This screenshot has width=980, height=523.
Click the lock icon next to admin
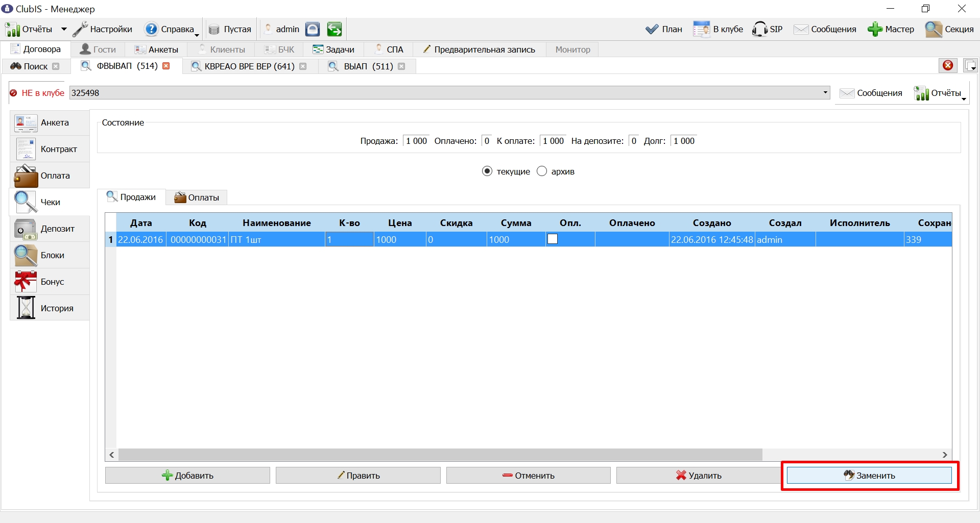(313, 29)
